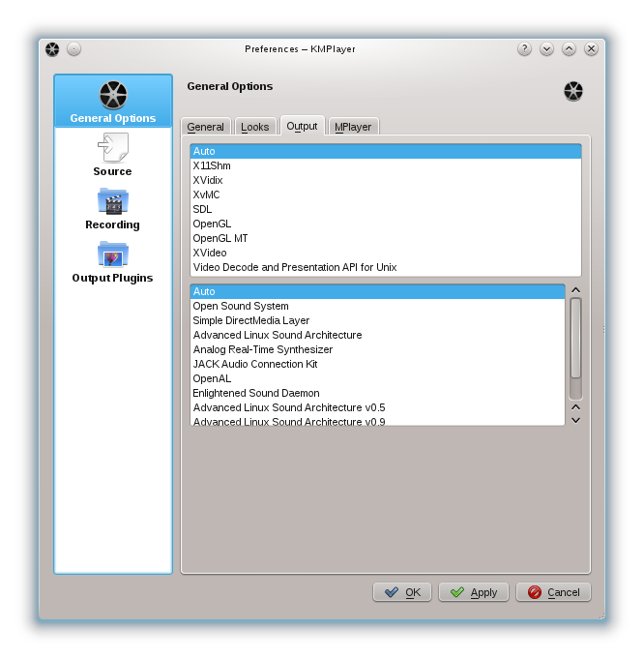
Task: Select Analog Real-Time Synthesizer audio driver
Action: tap(378, 349)
